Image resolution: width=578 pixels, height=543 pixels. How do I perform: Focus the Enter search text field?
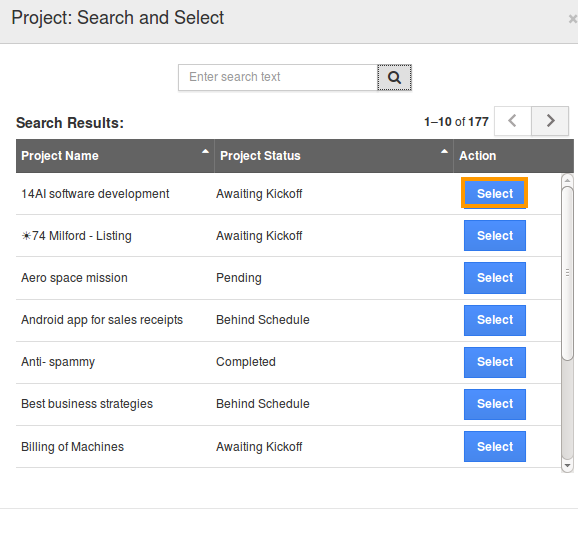pos(278,77)
